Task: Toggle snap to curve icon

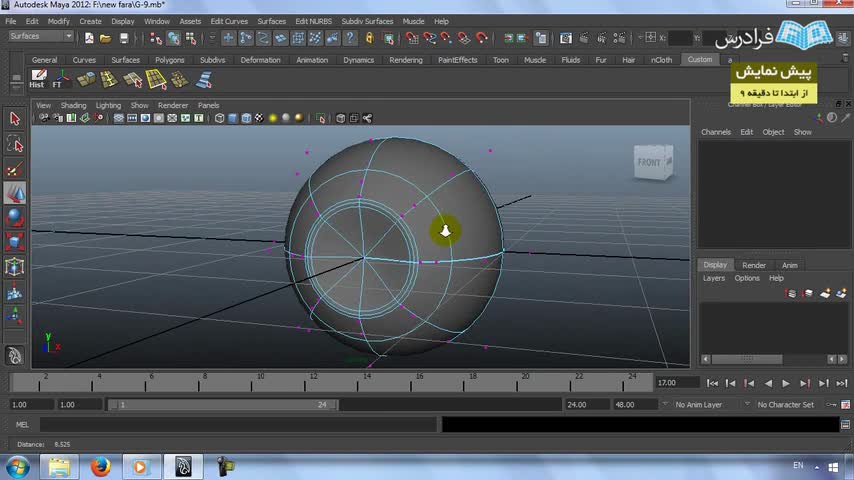Action: click(429, 38)
